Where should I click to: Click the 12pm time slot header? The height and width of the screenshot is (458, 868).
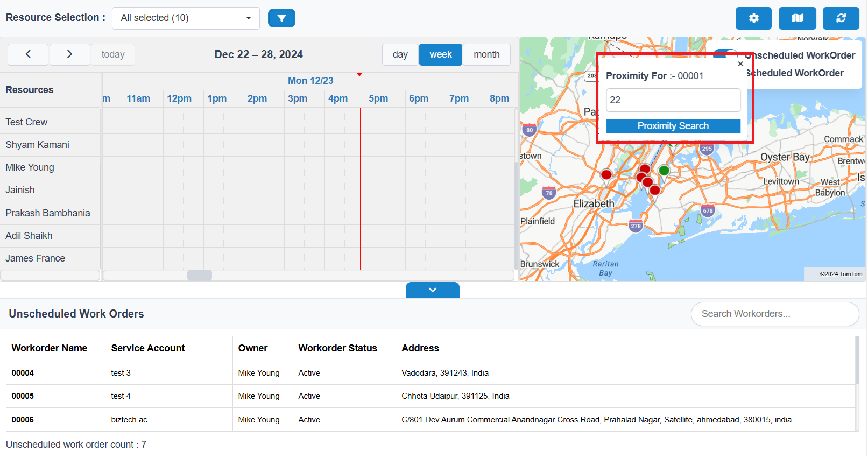tap(179, 98)
